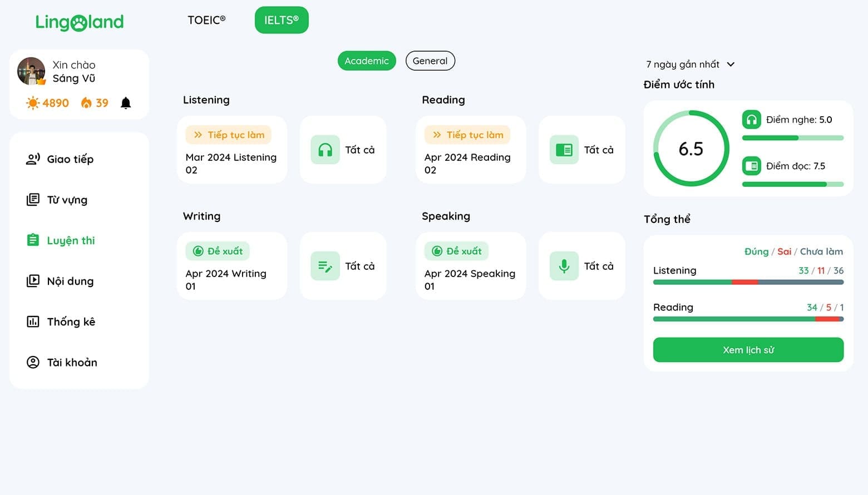The image size is (868, 495).
Task: Open Từ vựng in the sidebar
Action: tap(67, 200)
